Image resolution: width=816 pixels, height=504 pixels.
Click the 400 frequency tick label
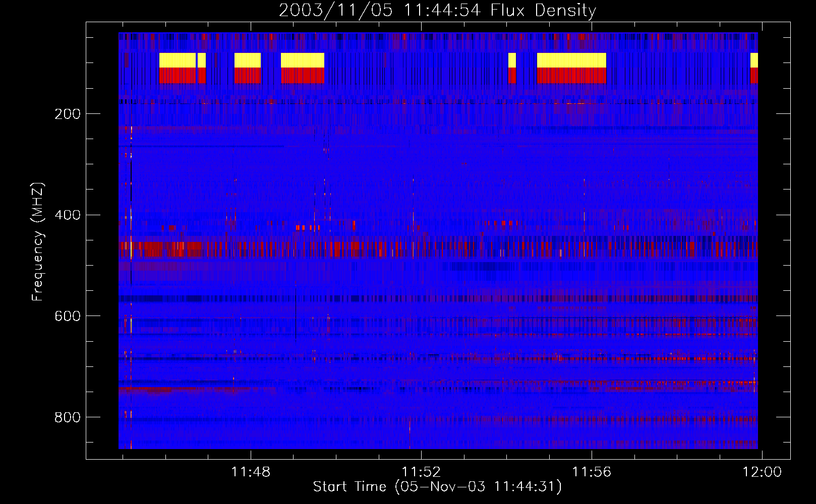pyautogui.click(x=68, y=215)
